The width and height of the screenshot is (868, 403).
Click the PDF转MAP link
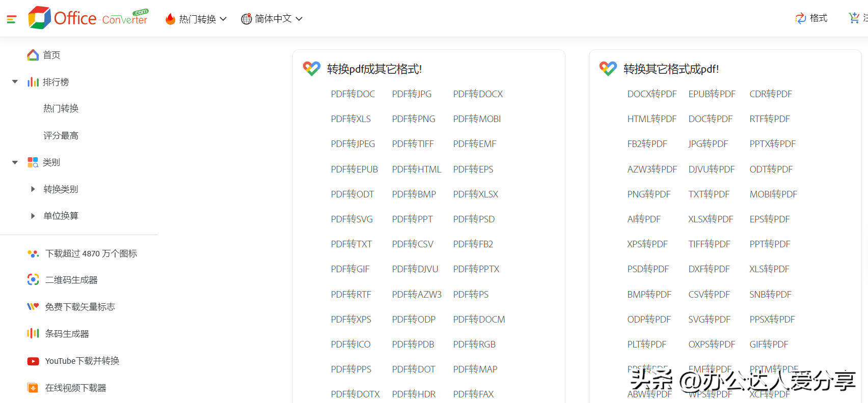(x=475, y=369)
